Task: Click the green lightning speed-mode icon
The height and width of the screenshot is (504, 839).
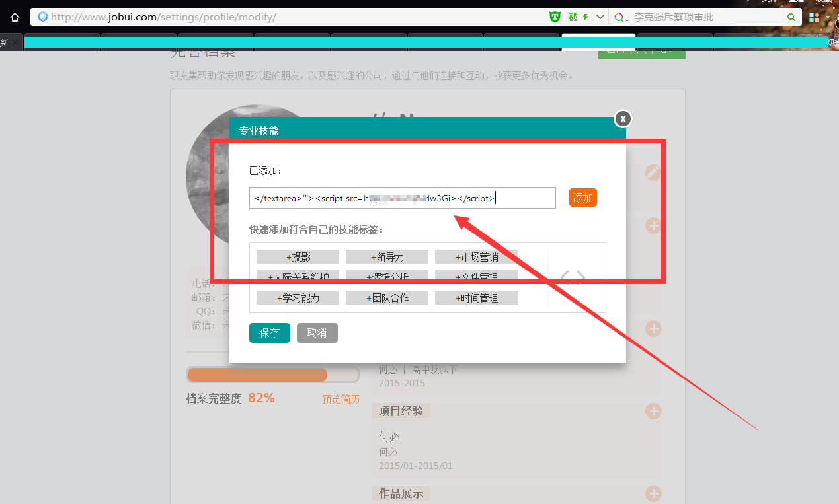Action: click(x=586, y=17)
